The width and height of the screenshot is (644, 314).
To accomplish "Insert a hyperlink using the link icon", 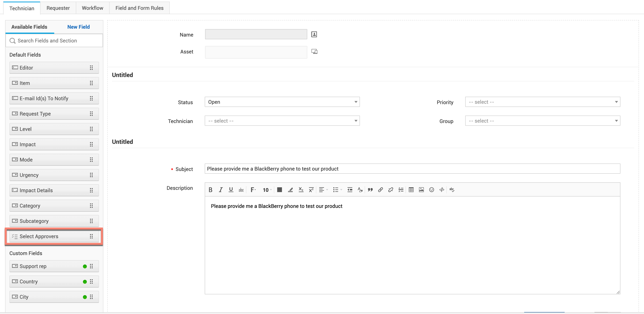I will [380, 190].
